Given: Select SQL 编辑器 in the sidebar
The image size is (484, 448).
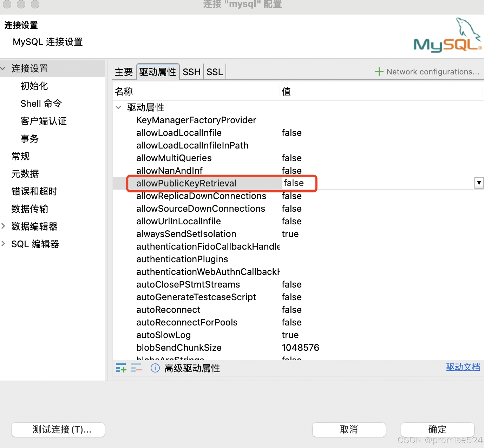Looking at the screenshot, I should click(x=35, y=244).
